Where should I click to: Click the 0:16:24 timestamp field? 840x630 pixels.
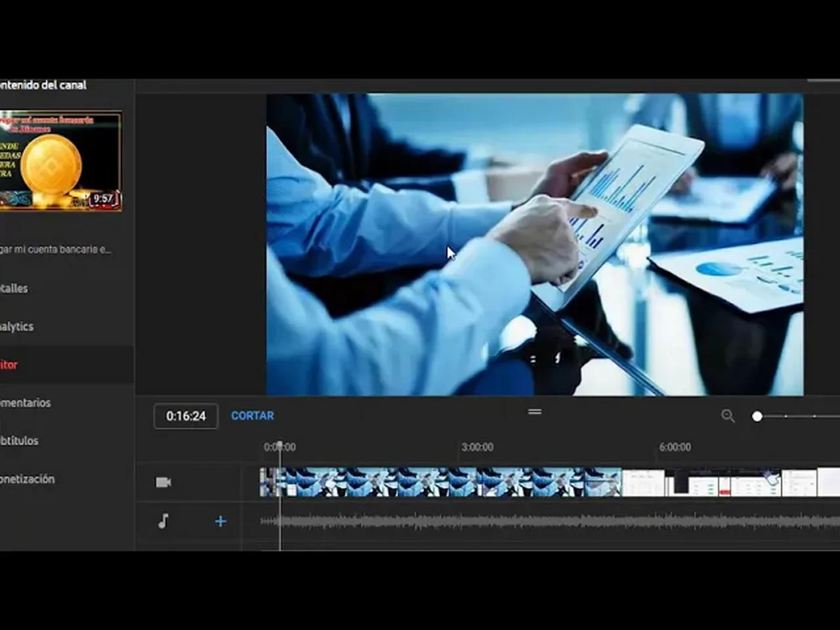(x=186, y=415)
